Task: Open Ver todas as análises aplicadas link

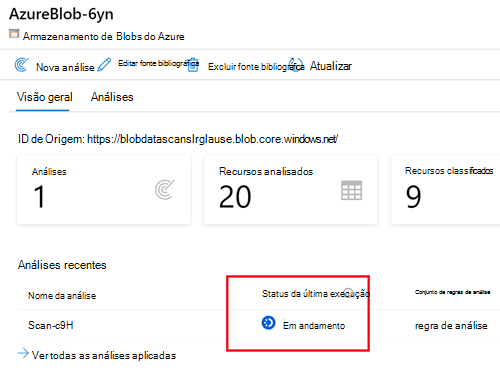Action: (104, 355)
